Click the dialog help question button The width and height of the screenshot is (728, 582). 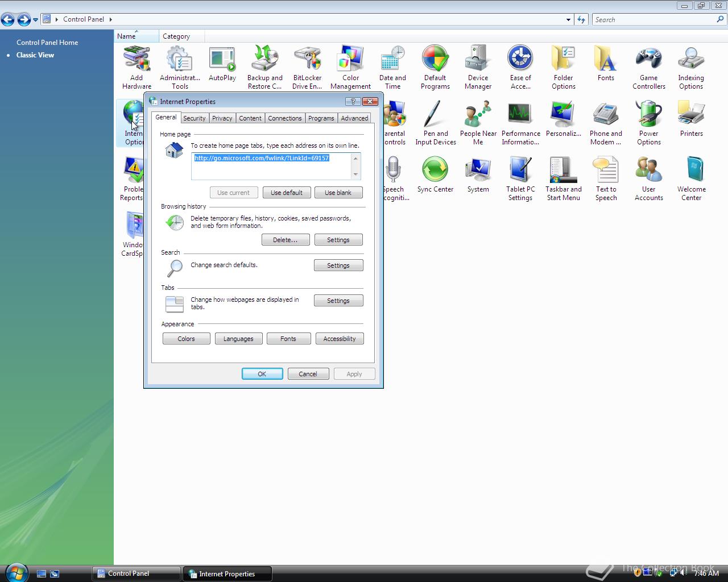[x=353, y=101]
